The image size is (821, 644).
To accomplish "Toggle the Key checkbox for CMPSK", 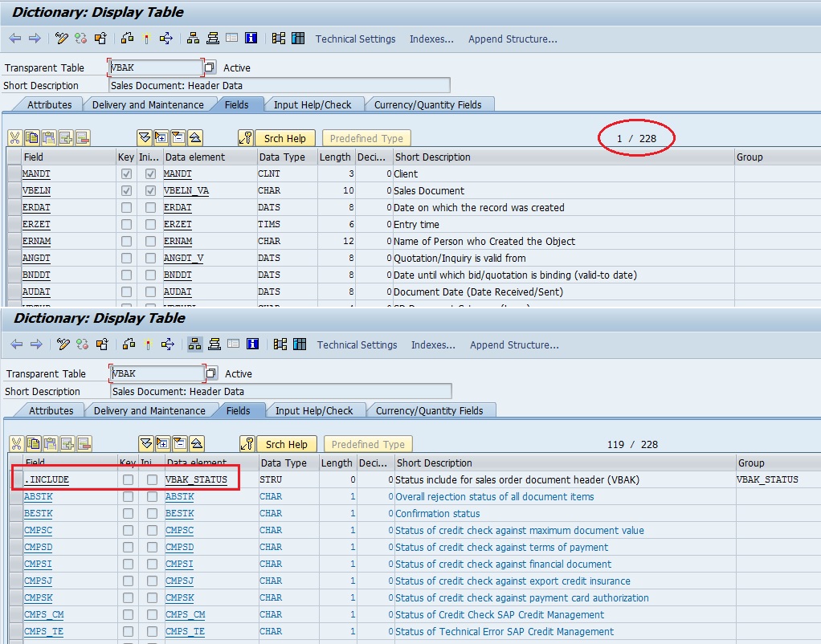I will 128,597.
